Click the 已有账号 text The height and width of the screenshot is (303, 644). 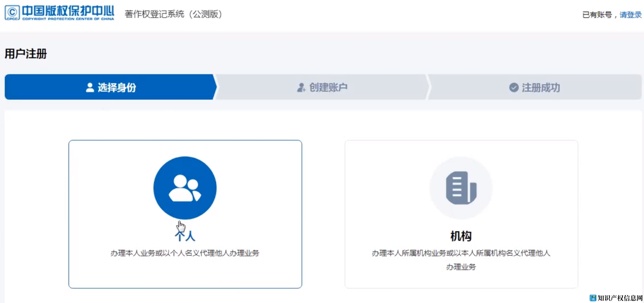(597, 15)
